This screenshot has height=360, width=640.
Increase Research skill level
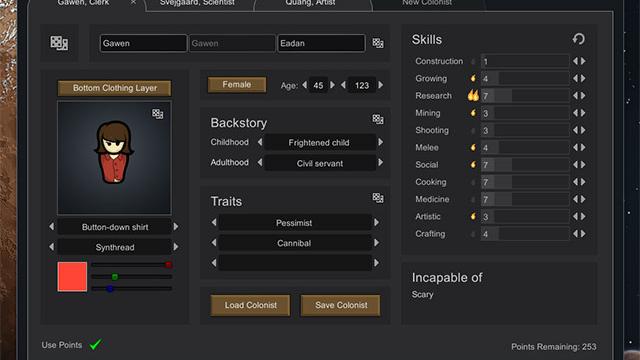coord(584,96)
